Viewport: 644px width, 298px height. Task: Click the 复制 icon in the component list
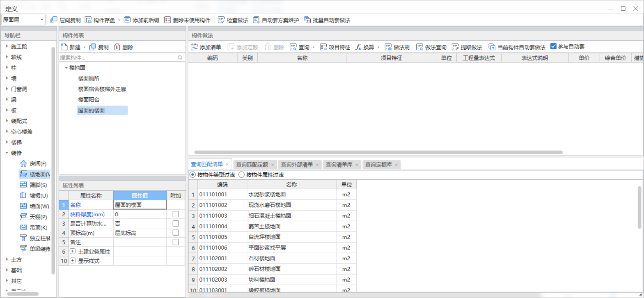(93, 47)
